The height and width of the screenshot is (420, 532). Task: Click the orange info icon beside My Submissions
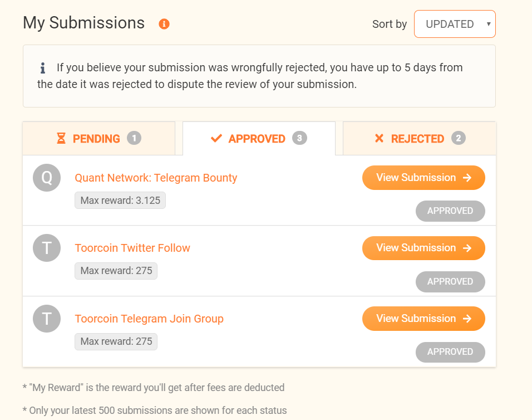point(164,24)
